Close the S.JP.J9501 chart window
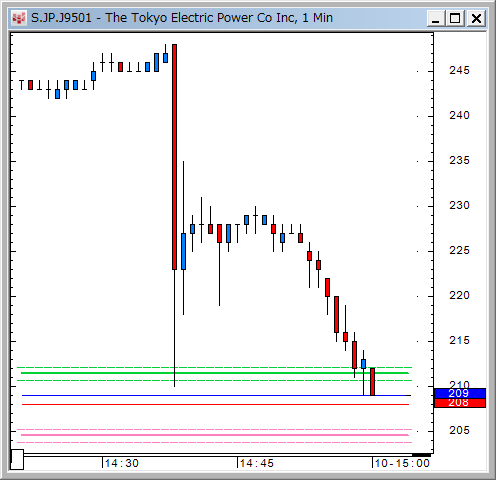496x480 pixels. click(x=476, y=18)
